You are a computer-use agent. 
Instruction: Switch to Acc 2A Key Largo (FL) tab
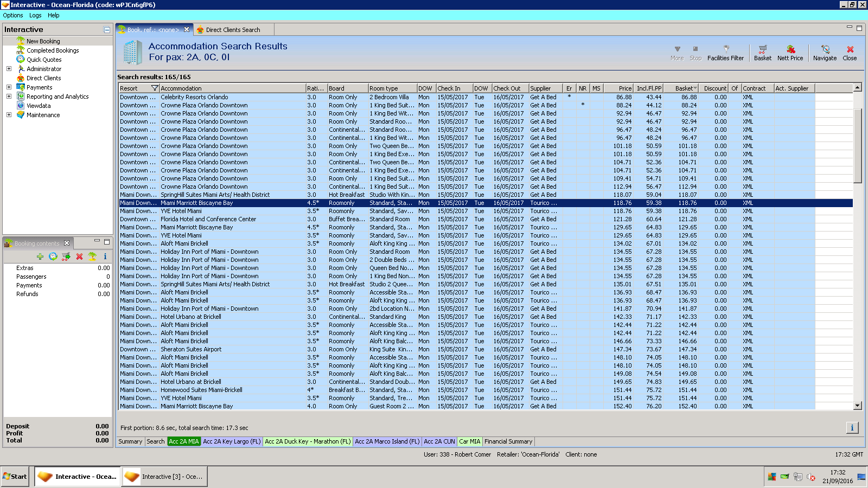click(x=232, y=441)
